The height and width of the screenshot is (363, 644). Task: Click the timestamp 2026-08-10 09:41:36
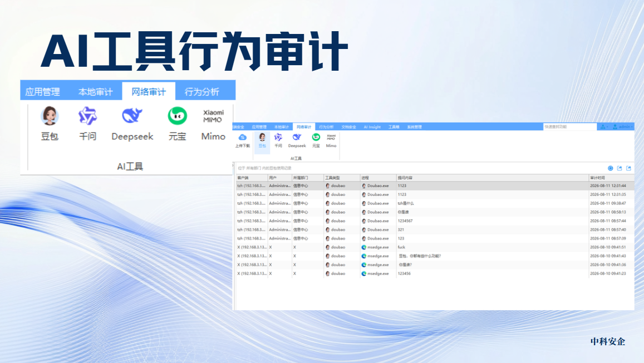608,265
